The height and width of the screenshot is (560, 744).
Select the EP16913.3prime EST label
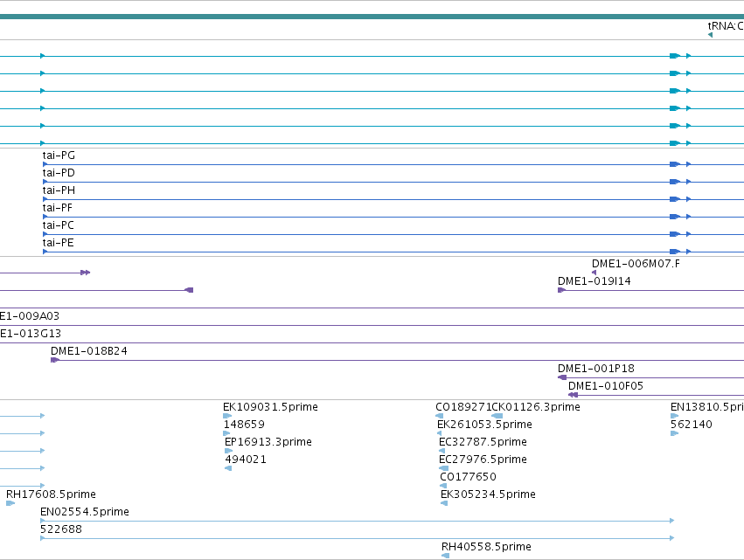(x=268, y=442)
